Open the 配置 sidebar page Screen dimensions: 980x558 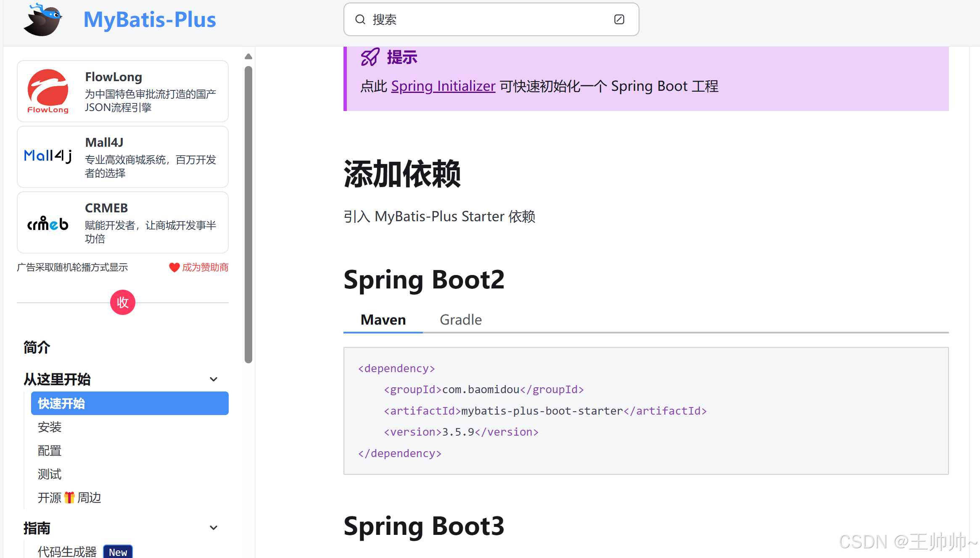[50, 451]
